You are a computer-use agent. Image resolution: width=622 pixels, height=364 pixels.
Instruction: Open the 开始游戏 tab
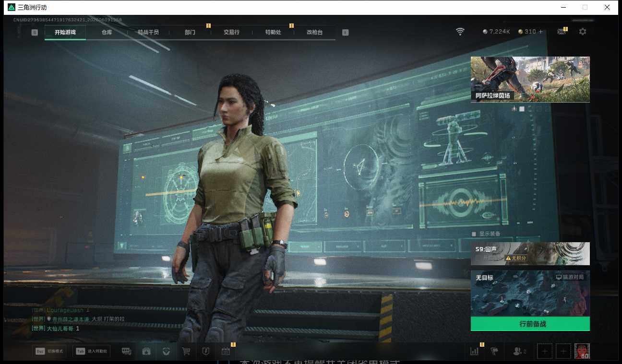click(x=65, y=32)
